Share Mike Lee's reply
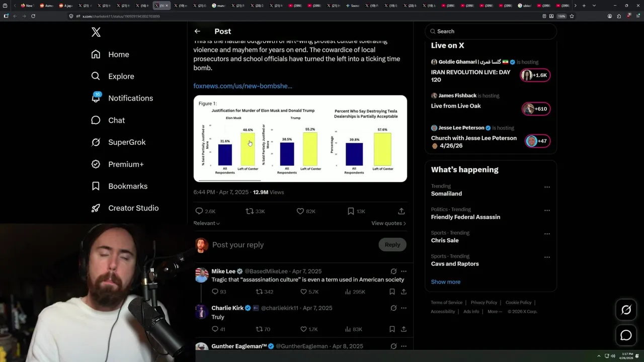The height and width of the screenshot is (362, 644). click(404, 292)
